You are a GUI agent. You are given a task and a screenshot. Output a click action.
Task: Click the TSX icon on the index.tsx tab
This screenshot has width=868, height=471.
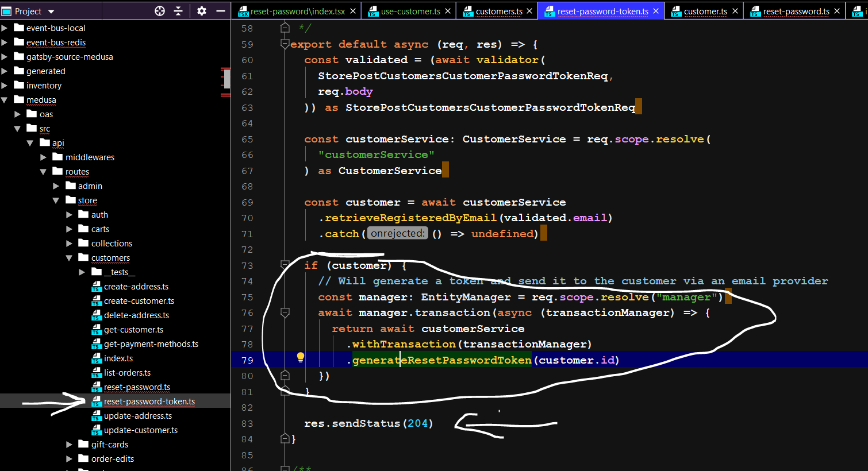click(x=244, y=10)
